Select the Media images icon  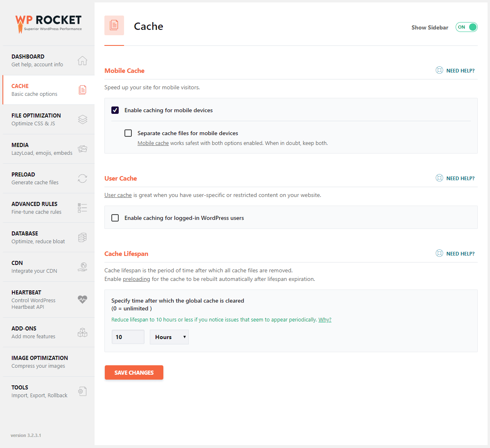pyautogui.click(x=83, y=149)
